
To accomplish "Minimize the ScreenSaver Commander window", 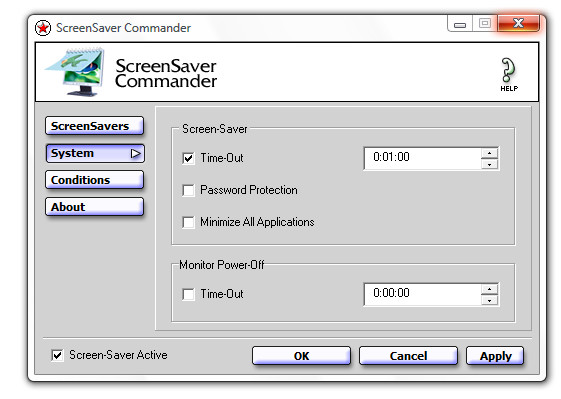I will point(460,24).
